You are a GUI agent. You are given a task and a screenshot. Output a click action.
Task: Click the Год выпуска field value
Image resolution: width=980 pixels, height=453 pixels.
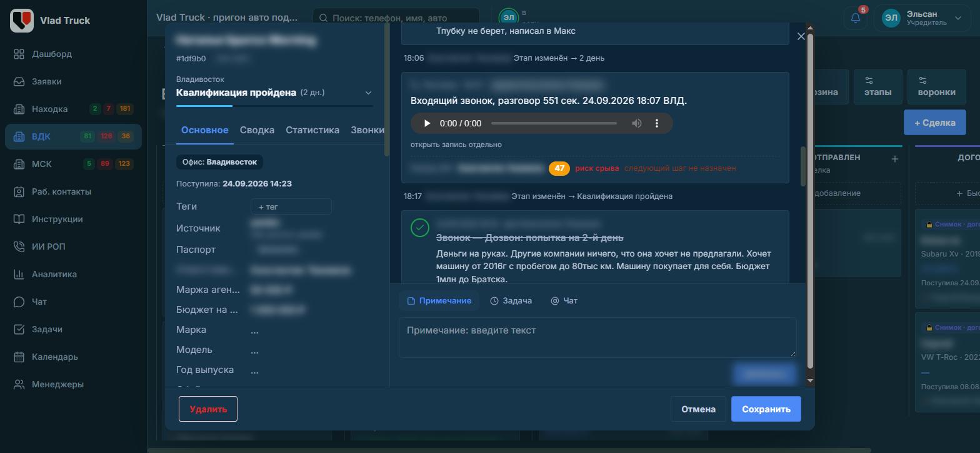pyautogui.click(x=254, y=370)
